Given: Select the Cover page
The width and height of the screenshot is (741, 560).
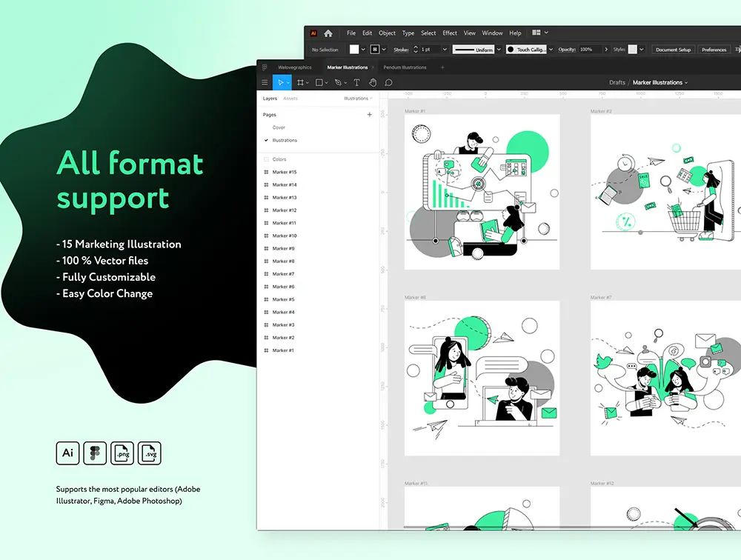Looking at the screenshot, I should (279, 127).
